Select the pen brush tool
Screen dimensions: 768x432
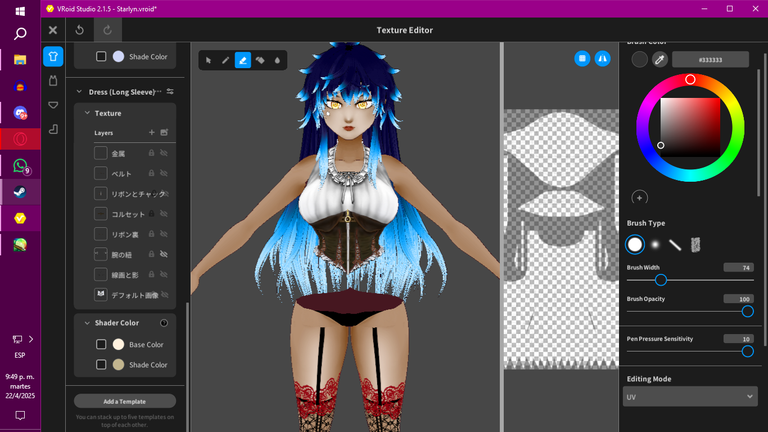[x=225, y=60]
